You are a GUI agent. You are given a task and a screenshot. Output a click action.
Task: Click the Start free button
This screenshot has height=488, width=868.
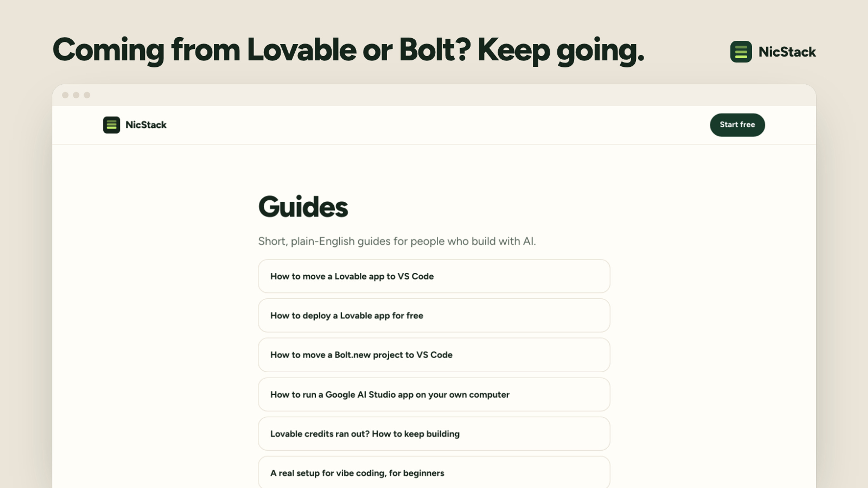[x=737, y=125]
